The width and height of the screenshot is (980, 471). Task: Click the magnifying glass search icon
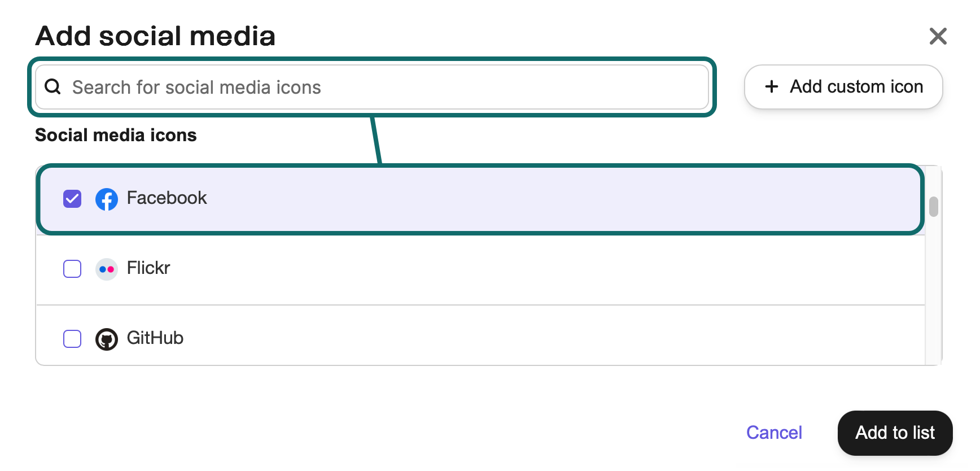point(53,87)
